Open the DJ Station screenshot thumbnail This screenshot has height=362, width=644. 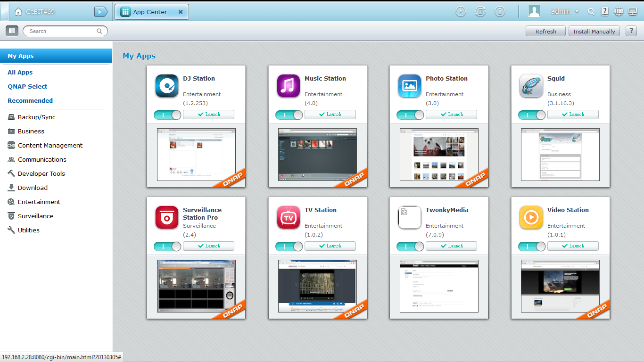point(196,155)
